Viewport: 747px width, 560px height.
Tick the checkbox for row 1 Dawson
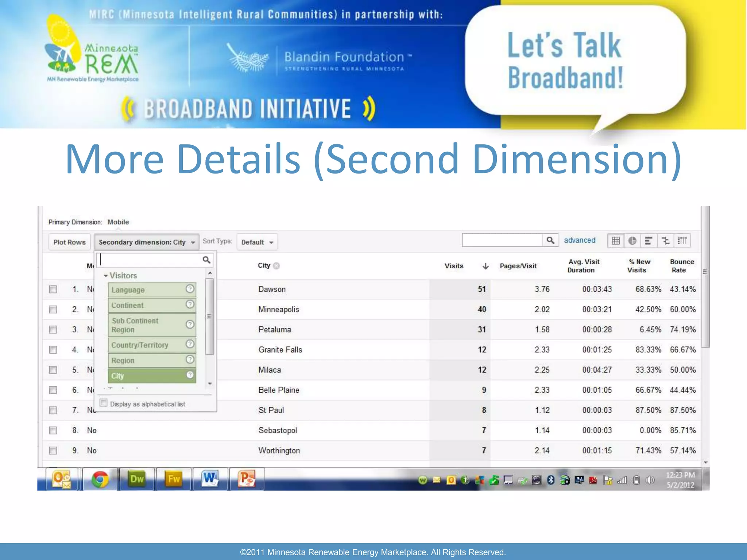53,289
